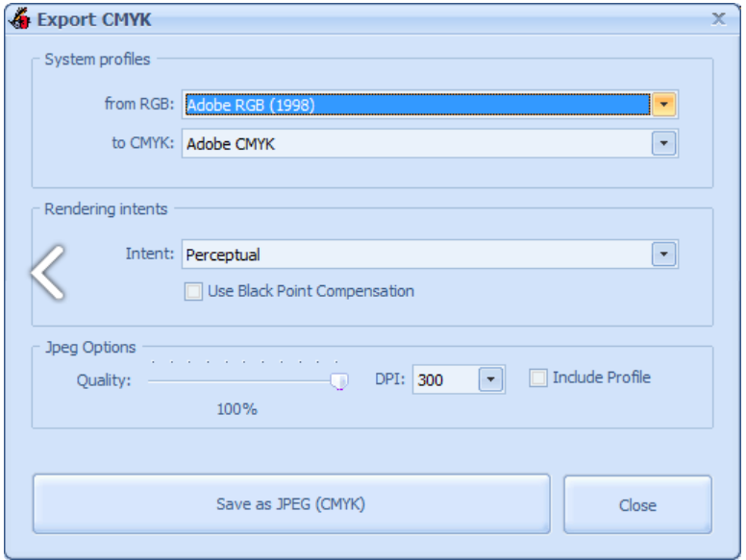The width and height of the screenshot is (746, 560).
Task: Expand the to CMYK dropdown arrow
Action: (x=665, y=144)
